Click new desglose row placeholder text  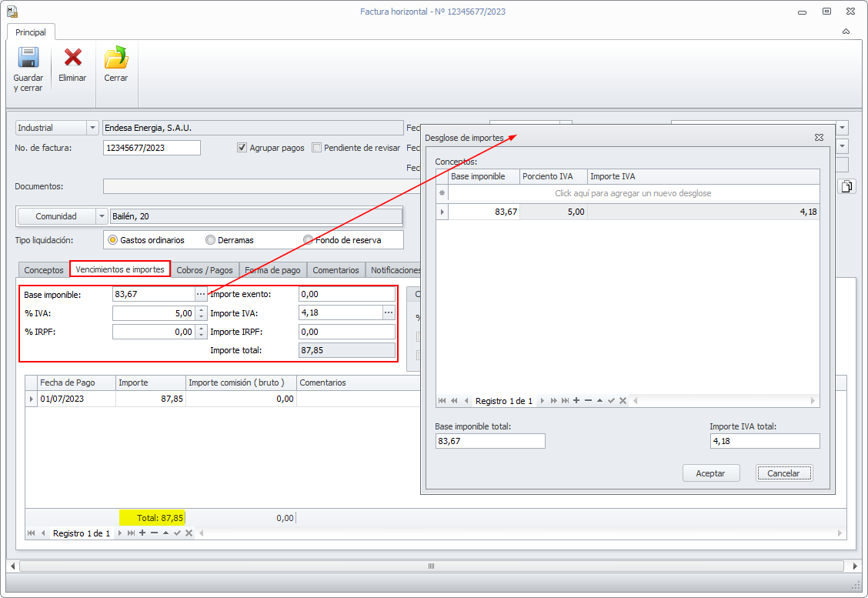pyautogui.click(x=633, y=193)
